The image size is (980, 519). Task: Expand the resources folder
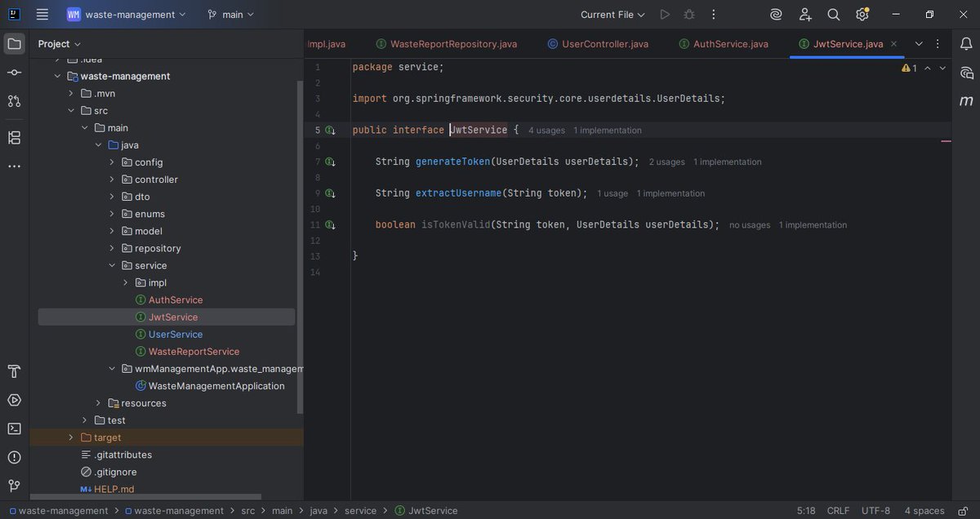(98, 403)
